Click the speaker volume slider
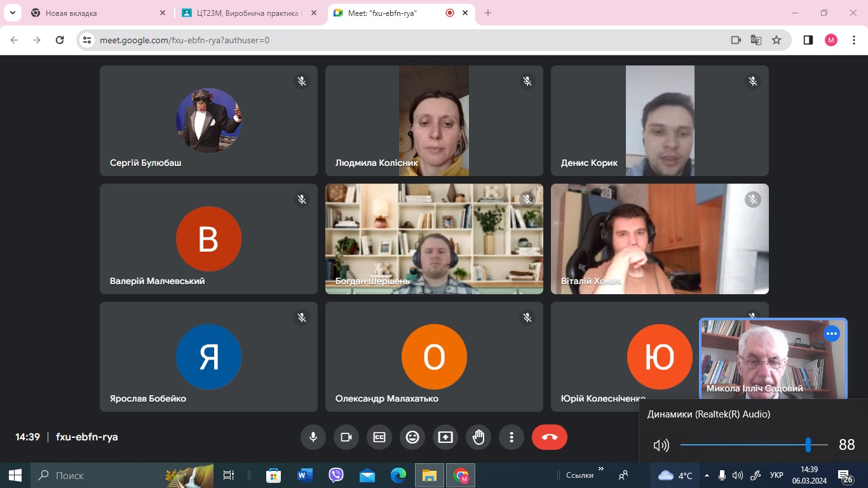The height and width of the screenshot is (488, 868). 753,445
